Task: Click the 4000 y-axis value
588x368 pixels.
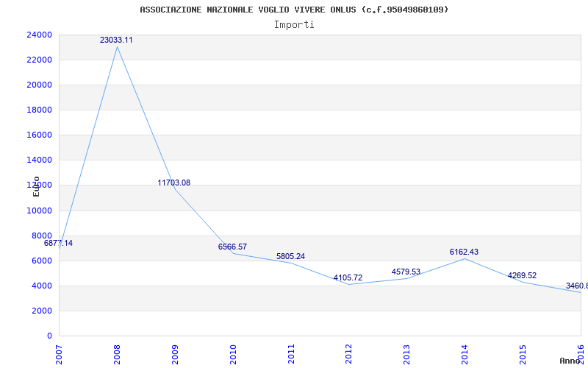Action: pyautogui.click(x=42, y=286)
